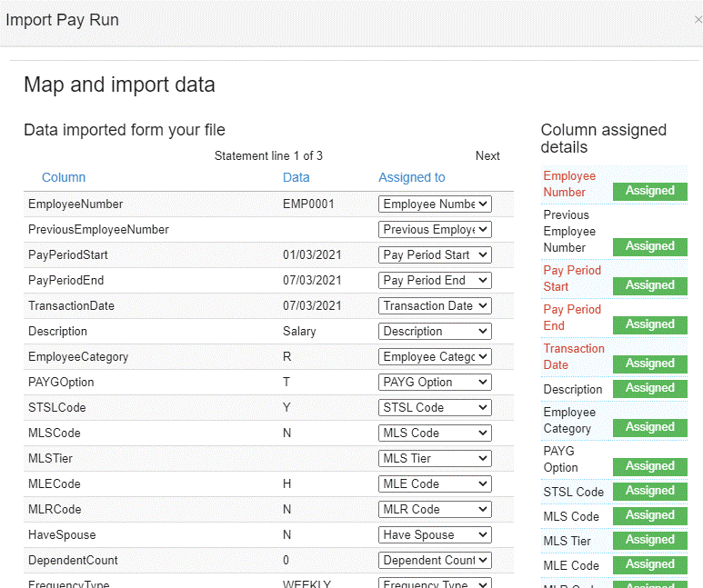This screenshot has height=588, width=703.
Task: Expand the MLS Code dropdown
Action: pyautogui.click(x=435, y=434)
